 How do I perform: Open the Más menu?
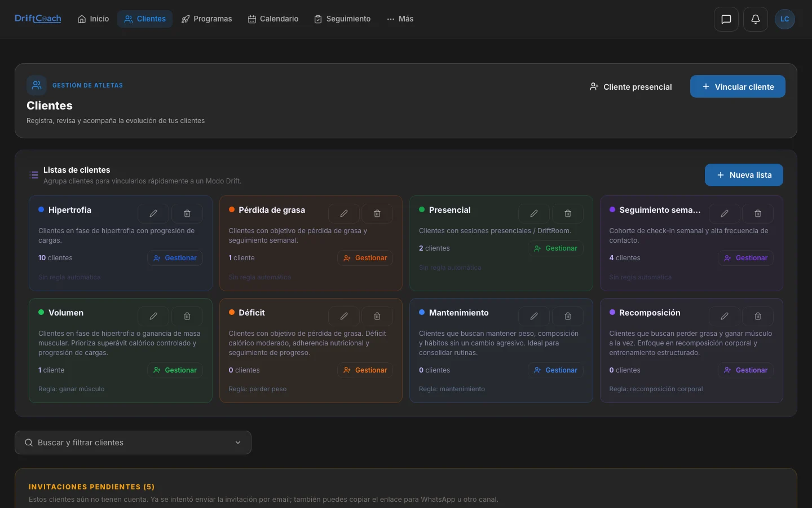pyautogui.click(x=400, y=19)
